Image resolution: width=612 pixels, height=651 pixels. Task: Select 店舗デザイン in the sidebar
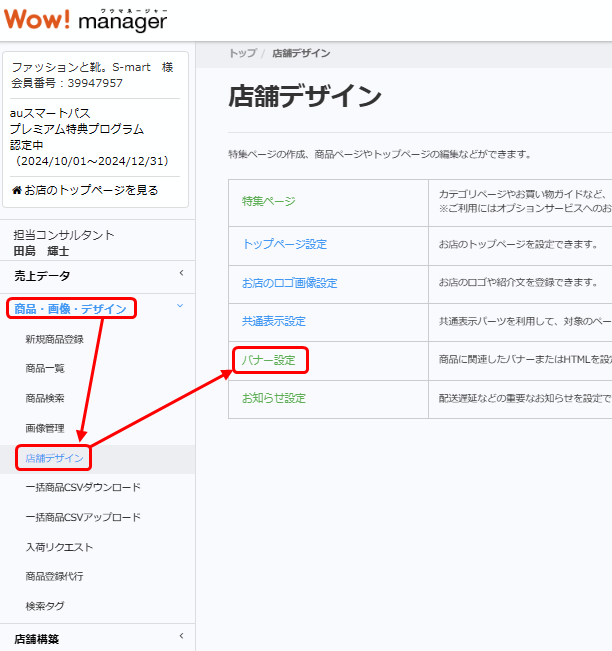[x=54, y=458]
